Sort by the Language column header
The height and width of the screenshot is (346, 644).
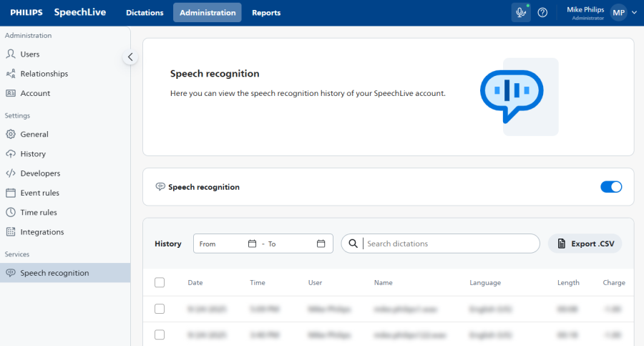(x=485, y=283)
